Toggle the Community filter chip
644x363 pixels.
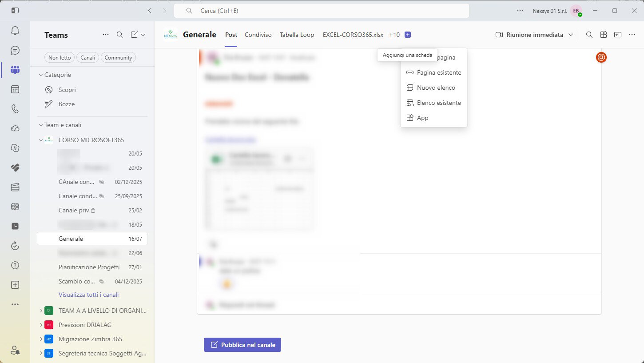point(119,57)
